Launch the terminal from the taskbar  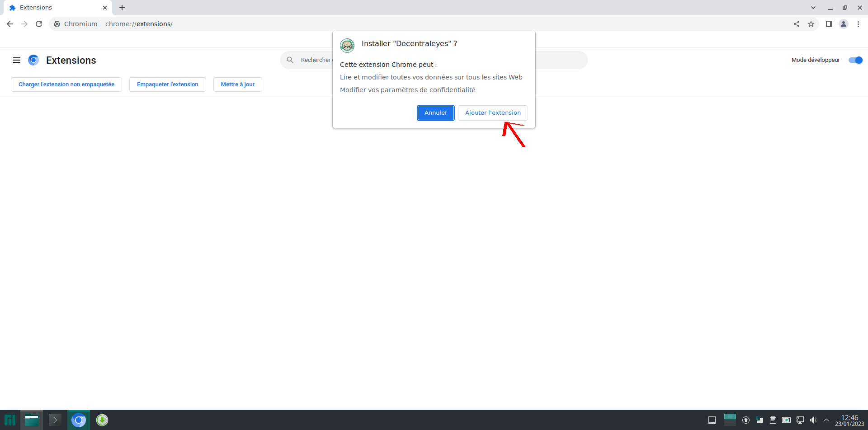[x=55, y=420]
